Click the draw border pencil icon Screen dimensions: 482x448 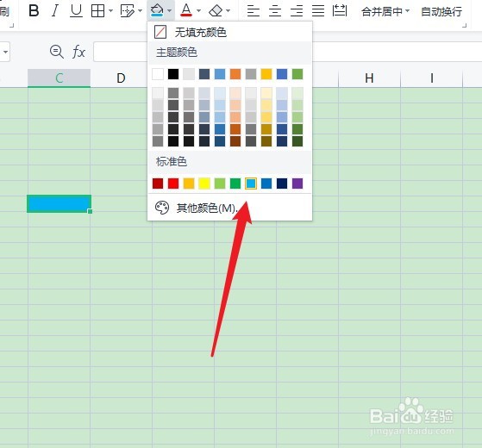pos(127,11)
